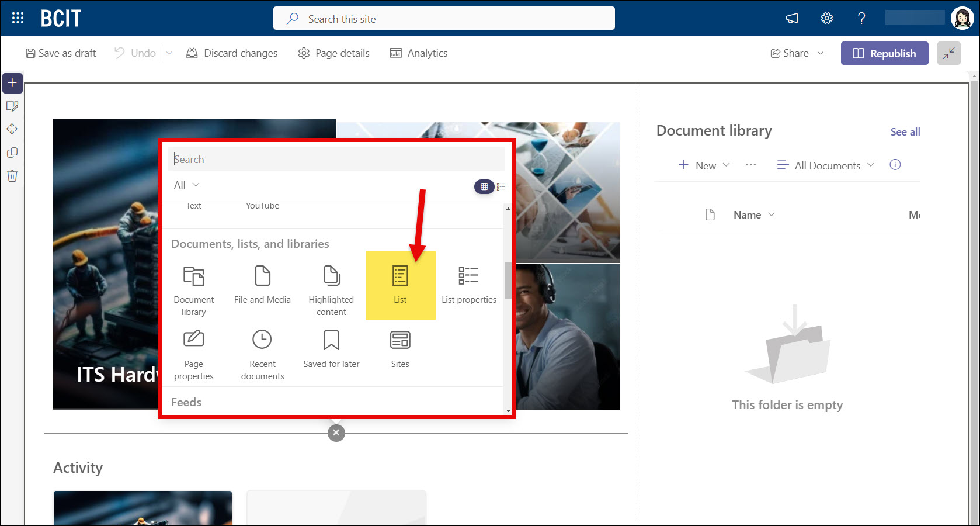This screenshot has height=526, width=980.
Task: Select the Recent documents web part
Action: 262,354
